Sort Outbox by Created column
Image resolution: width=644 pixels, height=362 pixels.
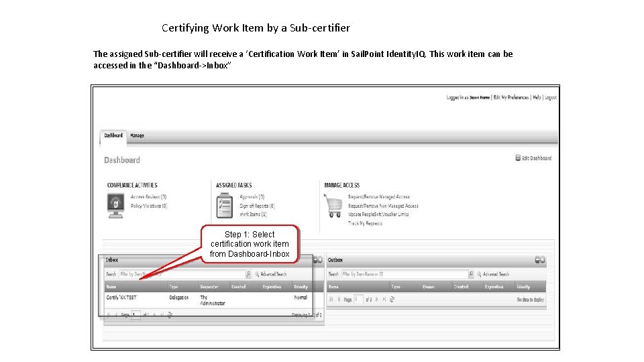[462, 287]
